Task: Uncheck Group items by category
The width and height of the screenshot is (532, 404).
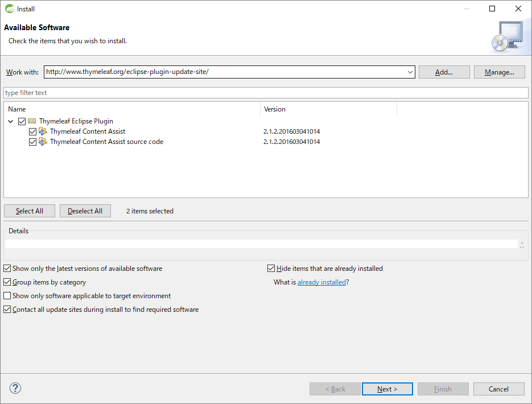Action: [x=7, y=282]
